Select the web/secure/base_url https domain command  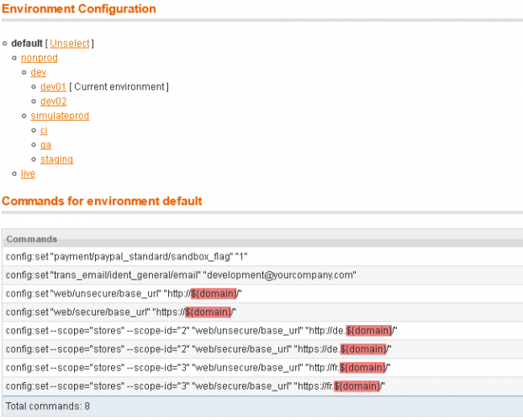(x=262, y=312)
